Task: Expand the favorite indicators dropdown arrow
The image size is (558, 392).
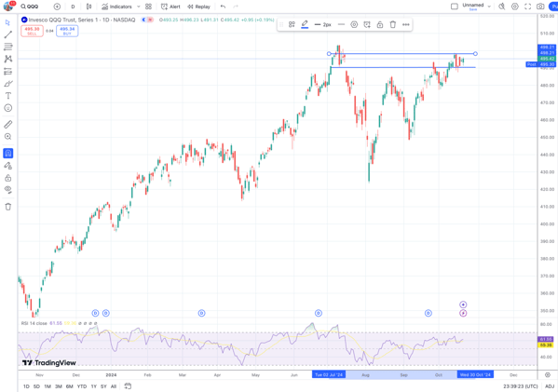Action: (139, 7)
